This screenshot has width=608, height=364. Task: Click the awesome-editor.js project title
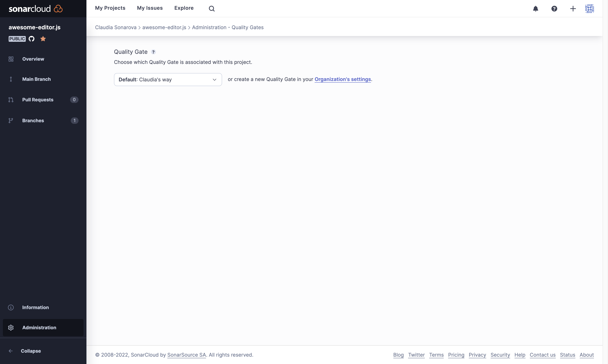[35, 27]
